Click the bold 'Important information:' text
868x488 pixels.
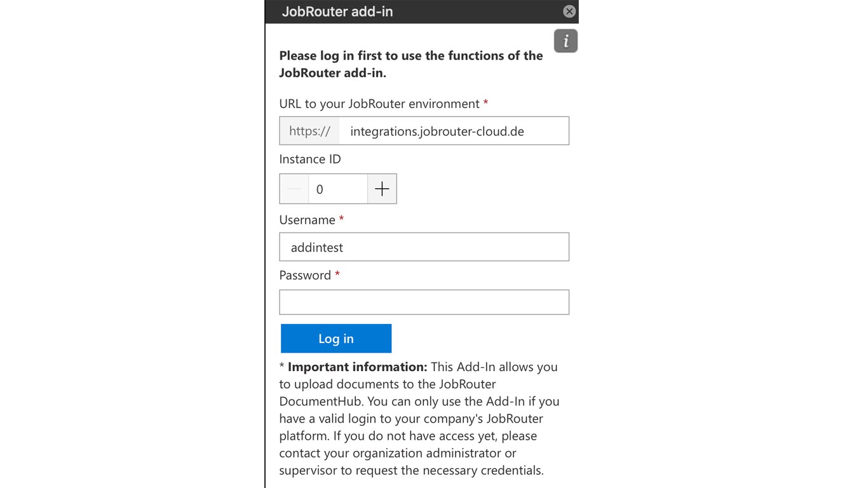(357, 367)
